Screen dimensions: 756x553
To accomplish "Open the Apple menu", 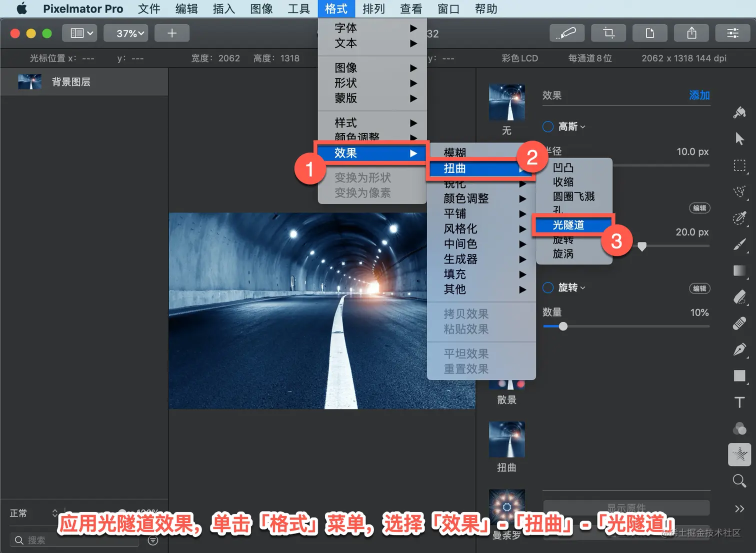I will pyautogui.click(x=22, y=8).
